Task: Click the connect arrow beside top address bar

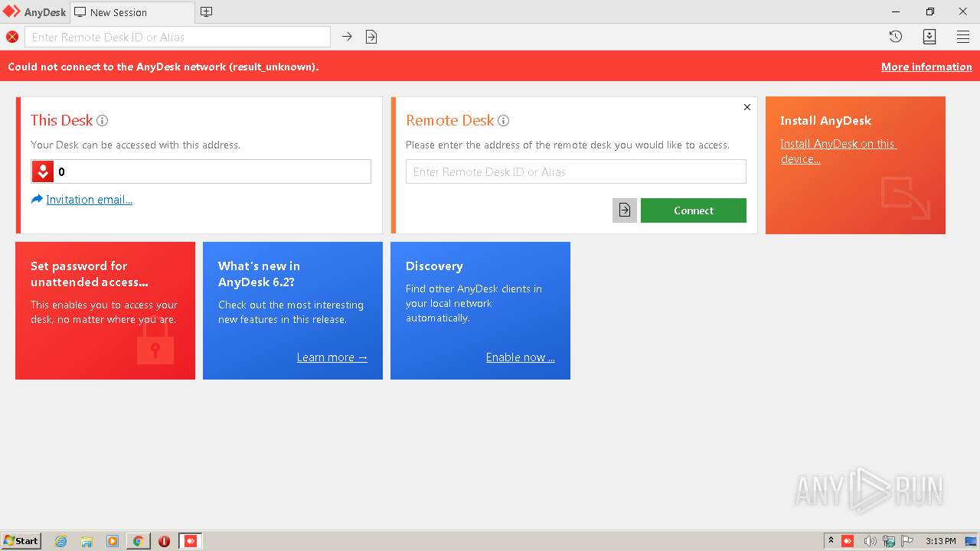Action: pyautogui.click(x=347, y=37)
